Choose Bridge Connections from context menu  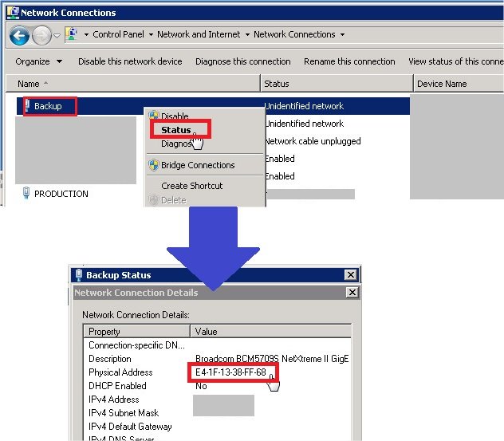[x=198, y=165]
